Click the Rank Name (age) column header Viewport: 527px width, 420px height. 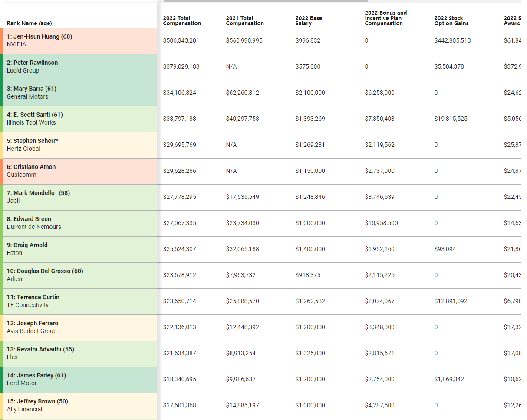[x=29, y=23]
